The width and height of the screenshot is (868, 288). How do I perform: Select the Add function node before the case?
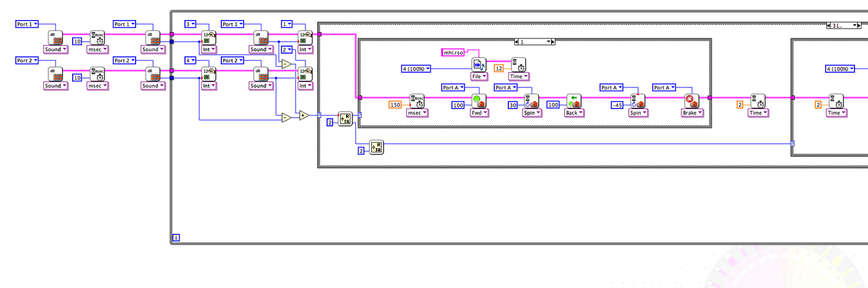point(304,115)
